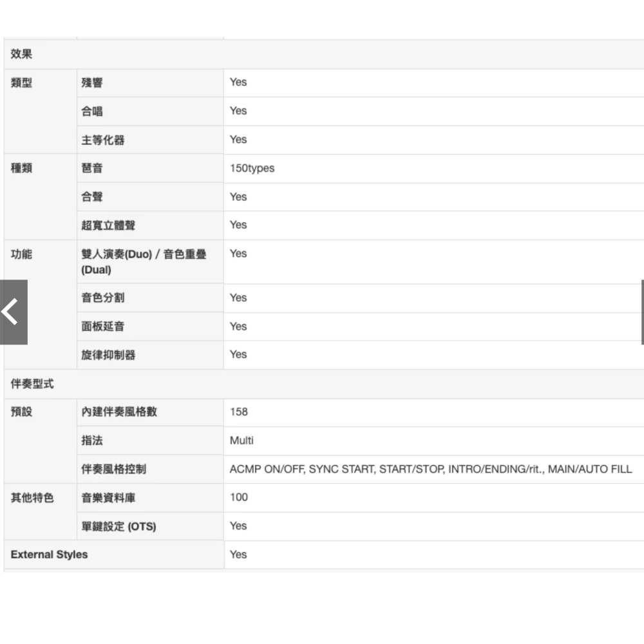Select the 超寬立體聲 label
644x644 pixels.
click(108, 225)
